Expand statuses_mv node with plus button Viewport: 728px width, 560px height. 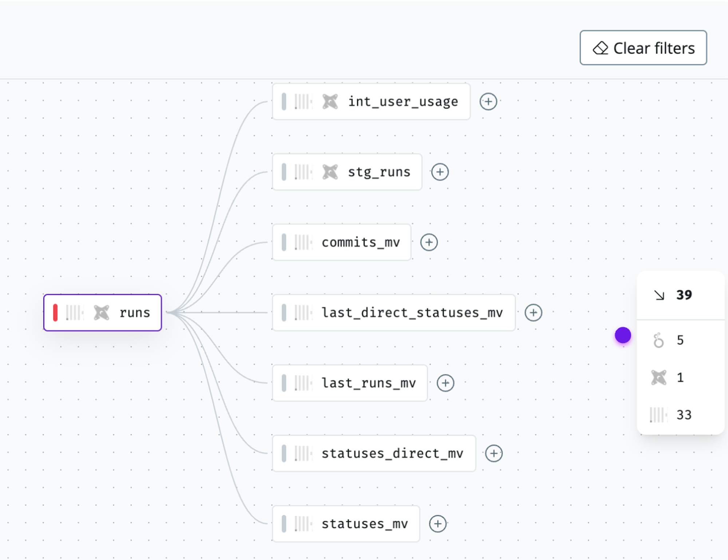tap(438, 524)
